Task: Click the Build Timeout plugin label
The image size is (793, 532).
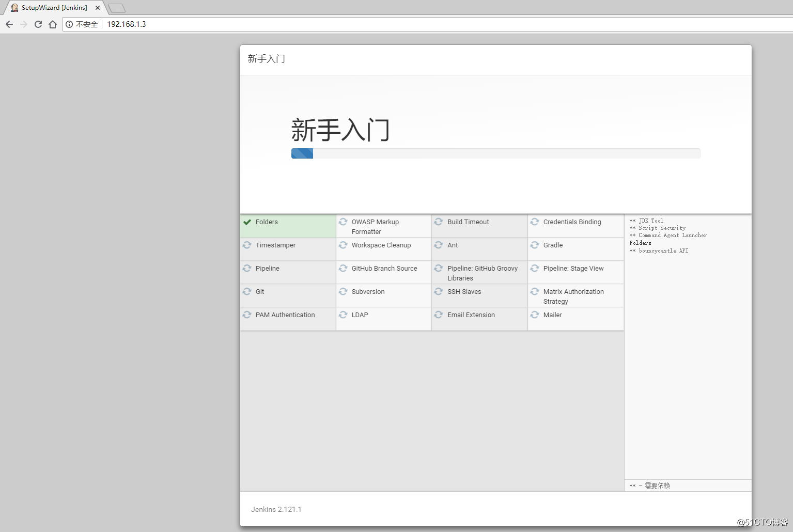Action: point(468,222)
